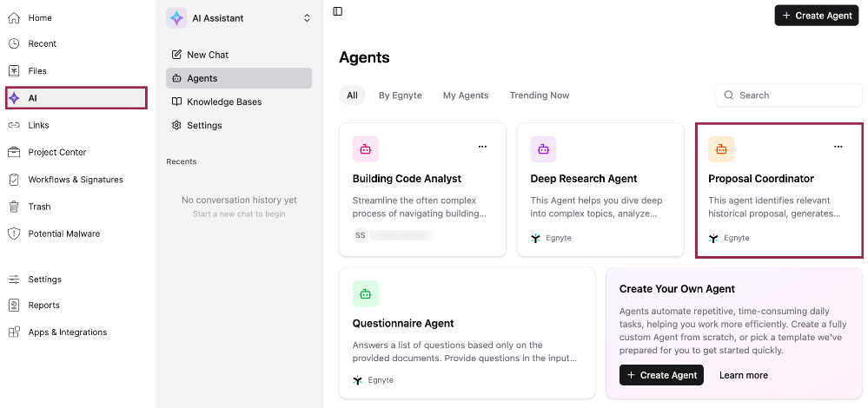Toggle the sidebar panel collapse icon
This screenshot has height=408, width=868.
338,11
